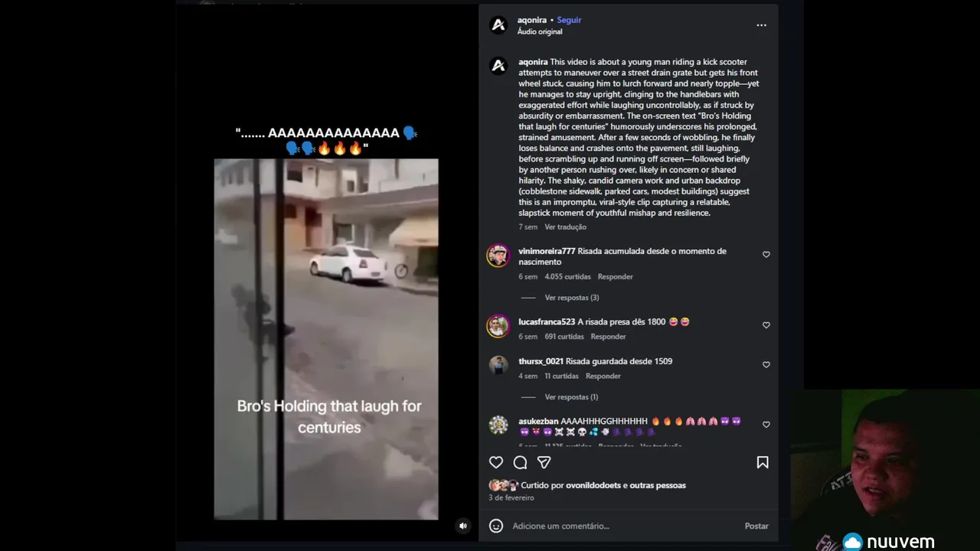Open aqonira profile avatar in header
The image size is (980, 551).
(x=498, y=25)
